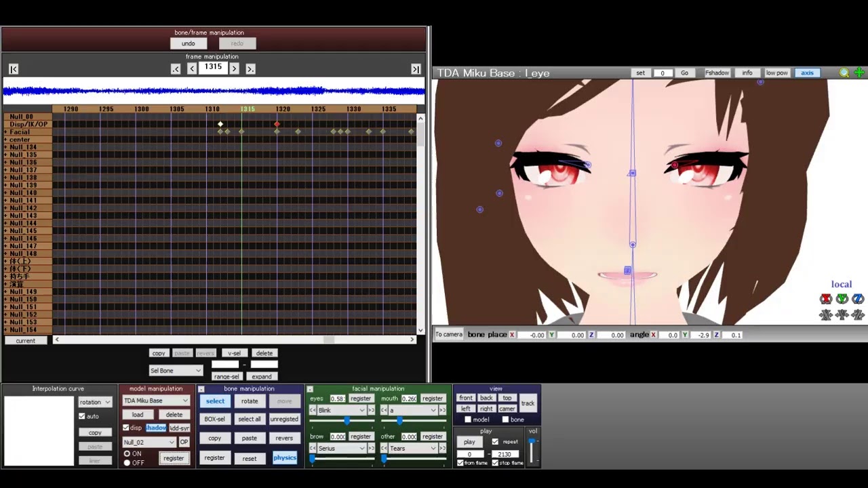Switch to front view

[x=466, y=398]
